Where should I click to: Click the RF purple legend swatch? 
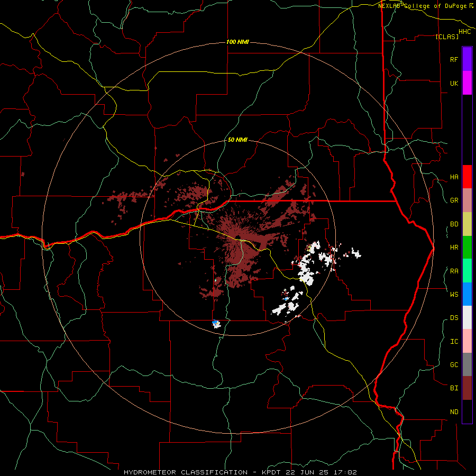coord(467,59)
